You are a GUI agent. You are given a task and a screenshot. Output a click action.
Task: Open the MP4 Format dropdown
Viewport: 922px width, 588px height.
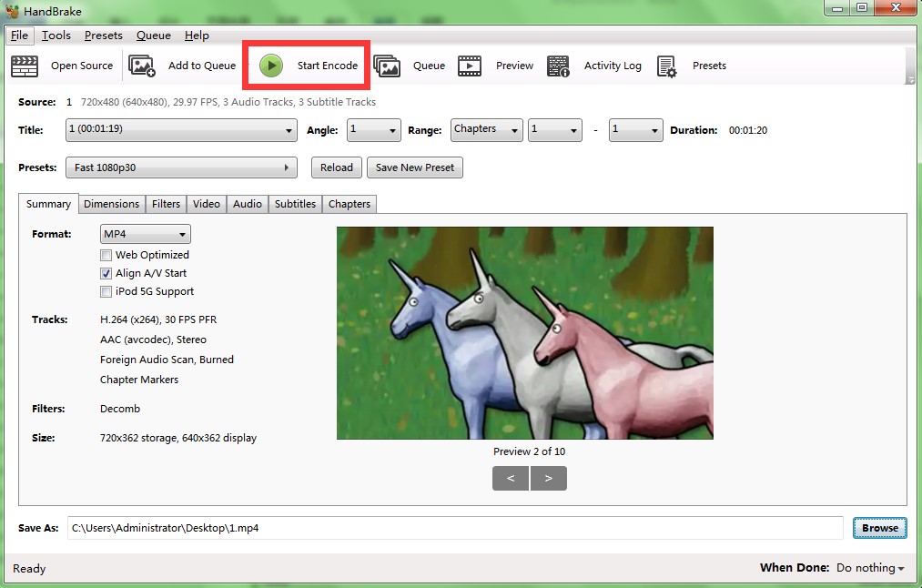click(146, 234)
